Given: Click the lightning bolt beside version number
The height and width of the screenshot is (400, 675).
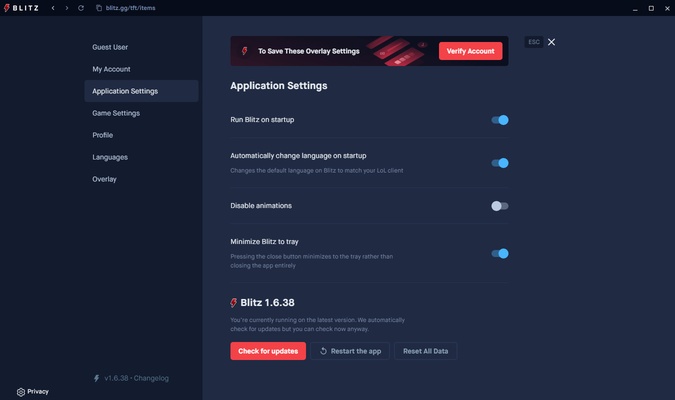Looking at the screenshot, I should pos(96,379).
